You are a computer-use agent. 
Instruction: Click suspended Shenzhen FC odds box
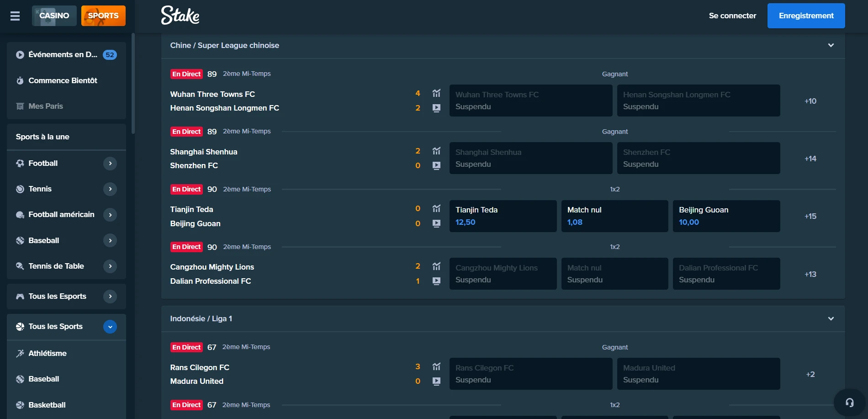coord(699,158)
